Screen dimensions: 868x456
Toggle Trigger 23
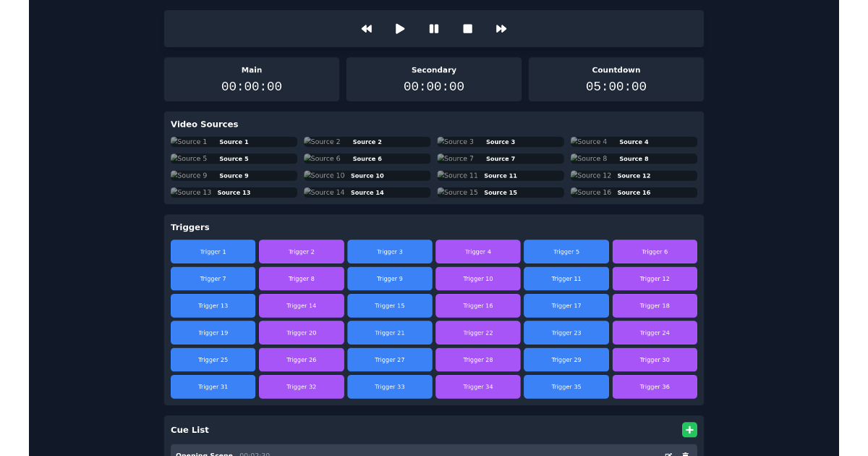coord(566,332)
